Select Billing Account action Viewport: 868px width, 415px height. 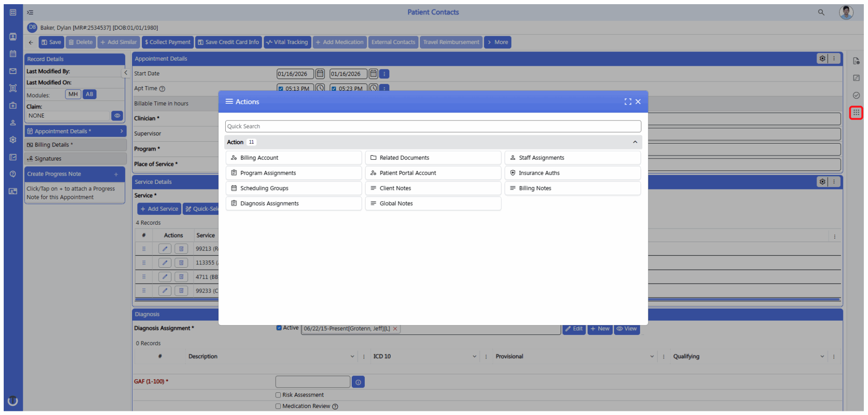pos(294,158)
